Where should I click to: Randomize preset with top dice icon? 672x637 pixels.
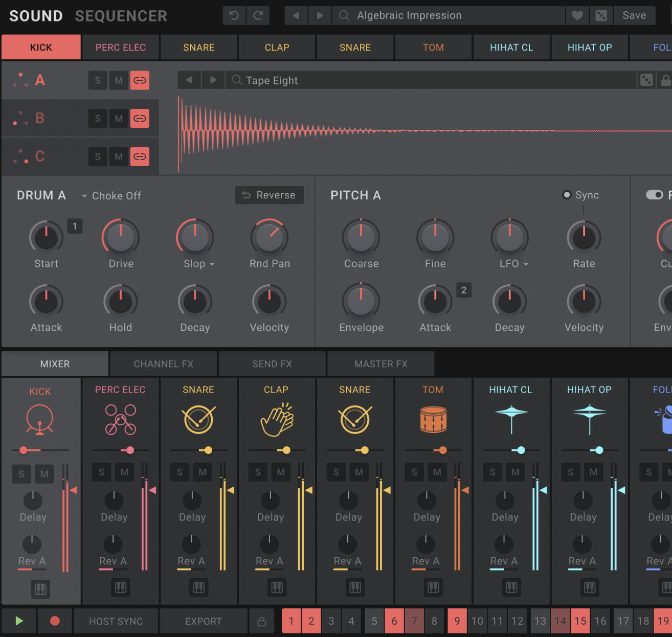pos(601,16)
